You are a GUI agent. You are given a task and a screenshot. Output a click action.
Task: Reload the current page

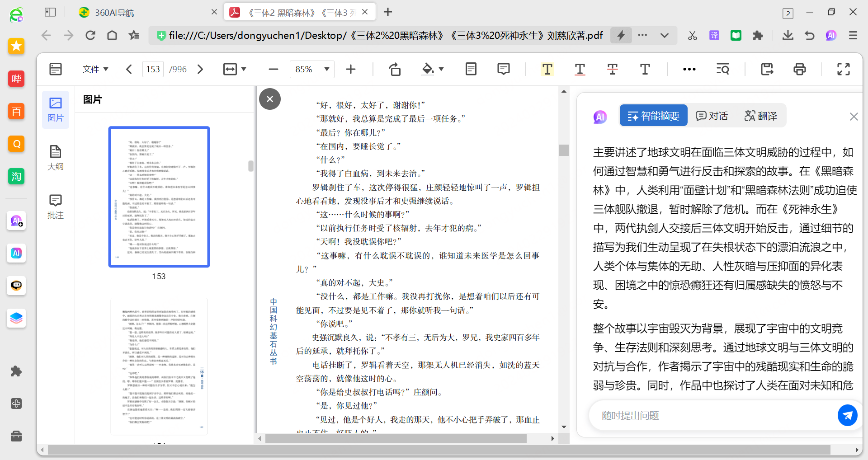click(x=90, y=35)
